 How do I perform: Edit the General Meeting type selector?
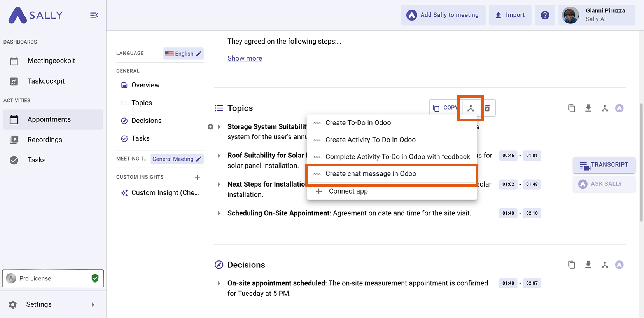coord(177,159)
